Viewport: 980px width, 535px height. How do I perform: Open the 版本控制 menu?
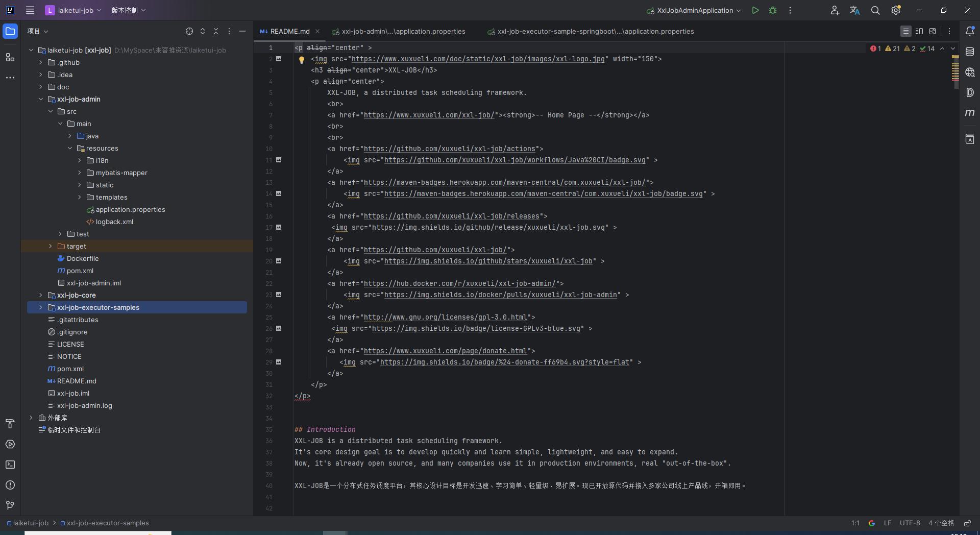(x=129, y=10)
